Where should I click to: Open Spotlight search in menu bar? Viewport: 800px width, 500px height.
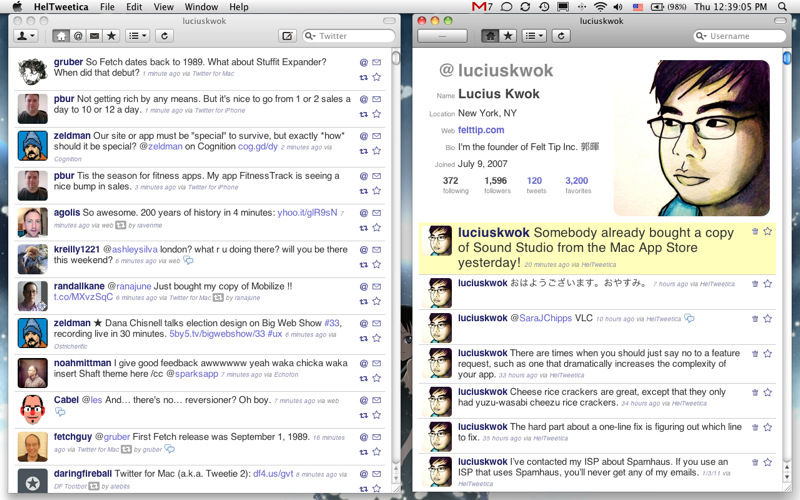[x=783, y=7]
